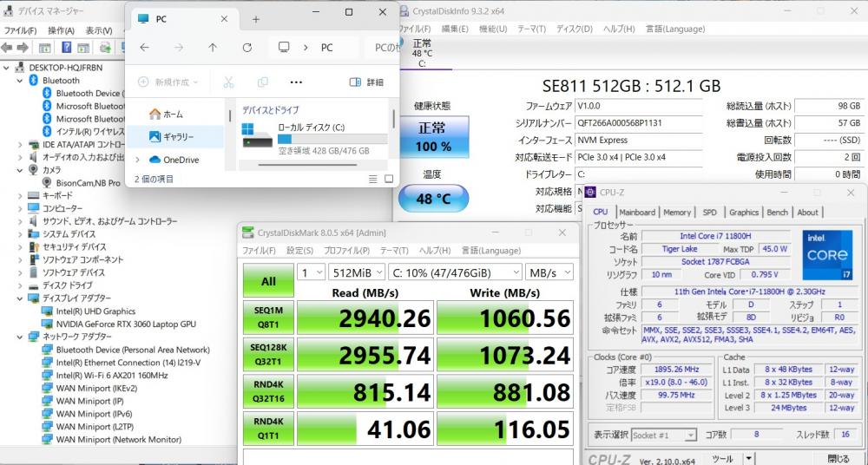The image size is (868, 465).
Task: Switch to the Graphics tab in CPU-Z
Action: [744, 212]
